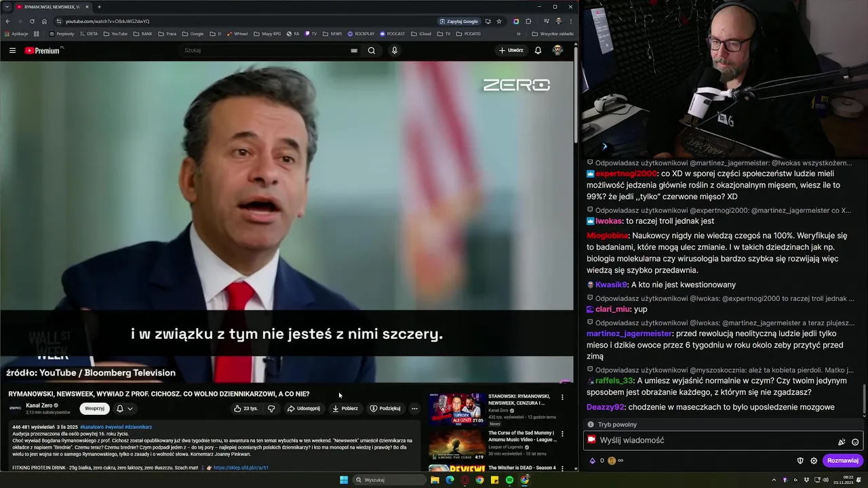Image resolution: width=868 pixels, height=488 pixels.
Task: Open the party popper icon in chat input
Action: (842, 442)
